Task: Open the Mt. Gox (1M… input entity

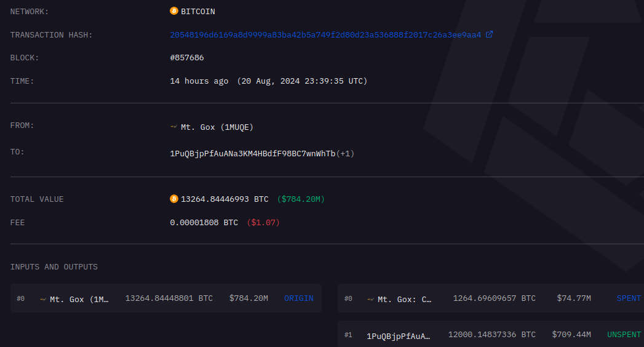Action: pyautogui.click(x=79, y=300)
